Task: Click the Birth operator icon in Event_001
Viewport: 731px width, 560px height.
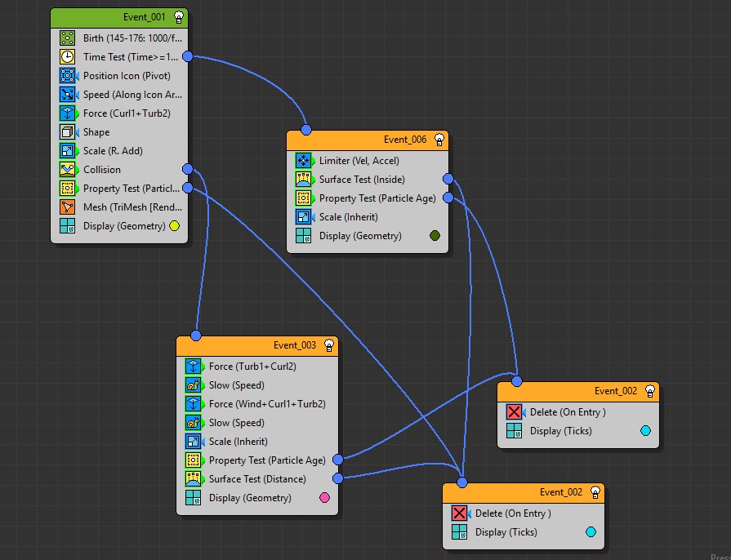Action: 67,38
